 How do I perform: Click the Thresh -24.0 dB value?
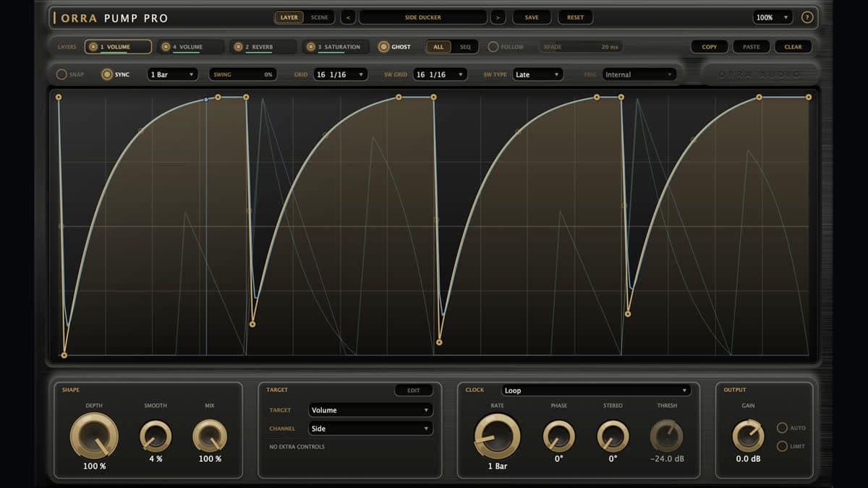(667, 459)
